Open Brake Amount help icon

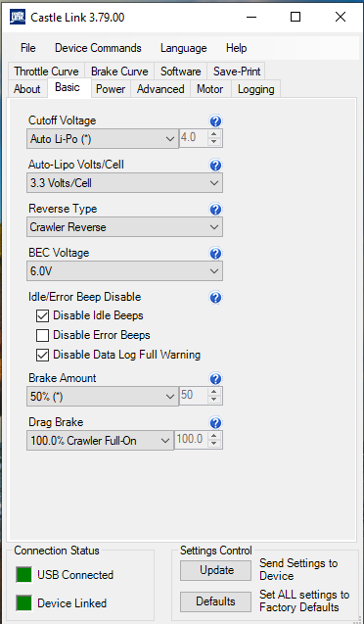pyautogui.click(x=215, y=379)
